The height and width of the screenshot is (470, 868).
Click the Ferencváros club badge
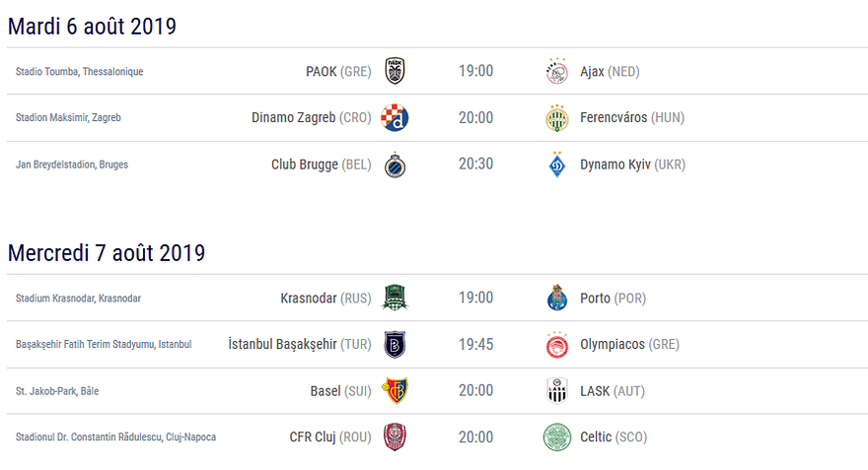click(557, 118)
